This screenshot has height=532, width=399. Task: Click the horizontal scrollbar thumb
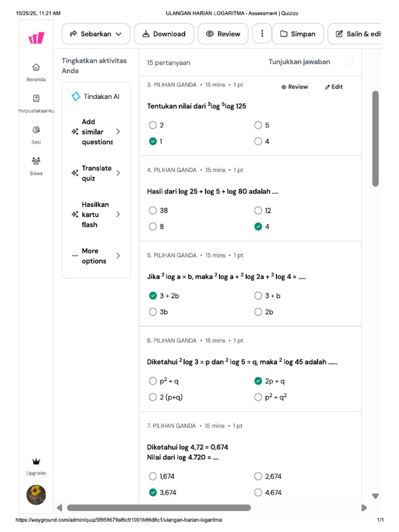click(x=159, y=508)
